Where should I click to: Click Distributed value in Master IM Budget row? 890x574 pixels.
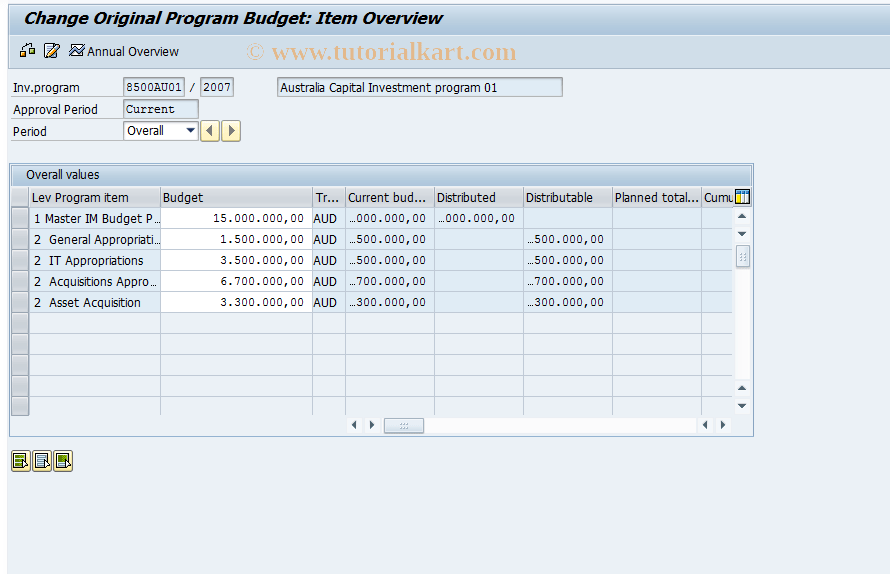click(x=478, y=219)
